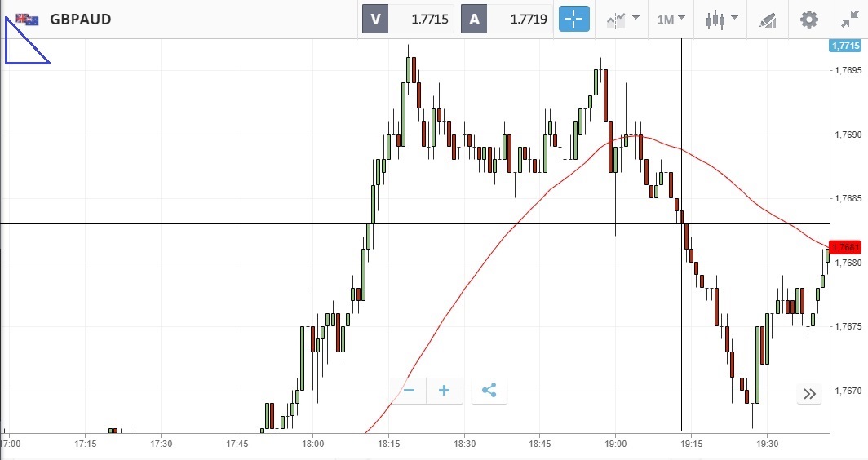
Task: Click the minimize chart arrows icon
Action: 848,19
